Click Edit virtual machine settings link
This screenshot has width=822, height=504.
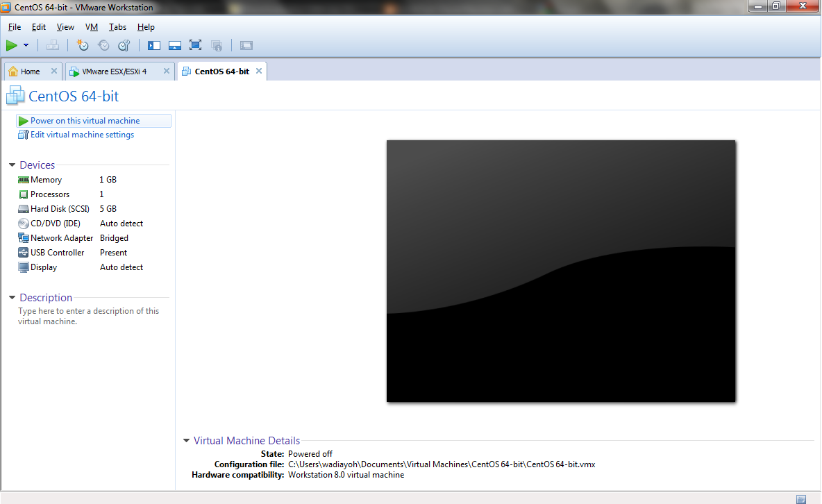[82, 135]
